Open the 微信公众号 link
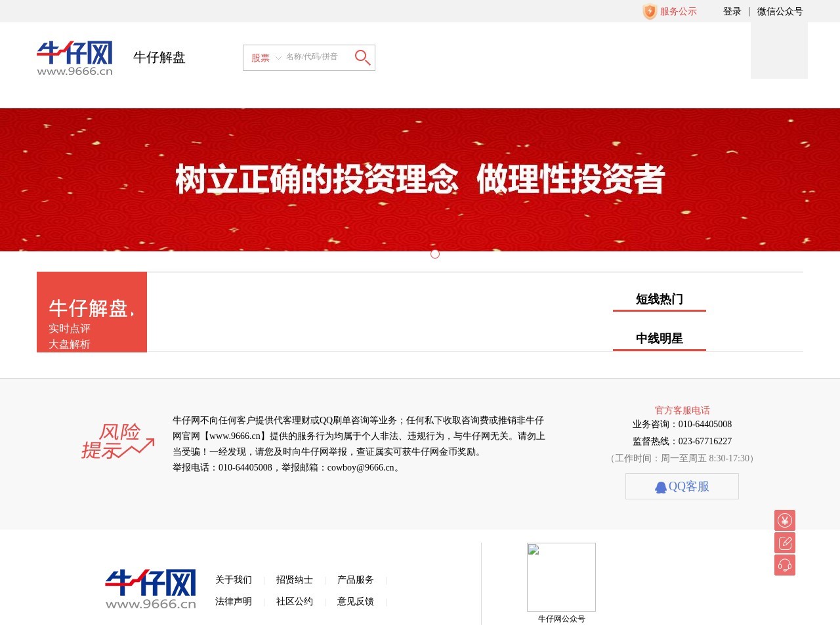 point(780,11)
